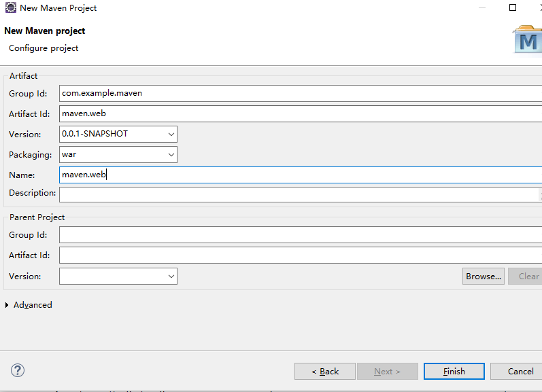The height and width of the screenshot is (392, 542).
Task: Click into the Name field
Action: coord(301,175)
